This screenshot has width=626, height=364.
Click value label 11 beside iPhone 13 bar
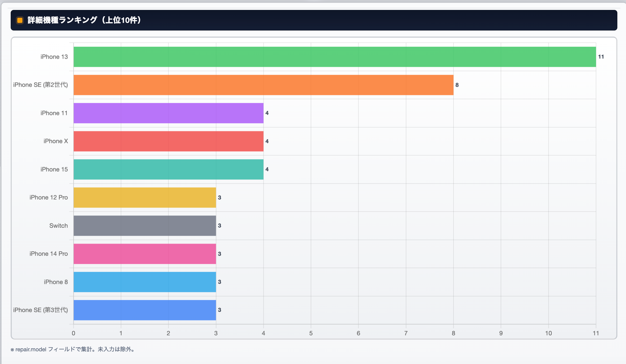601,57
